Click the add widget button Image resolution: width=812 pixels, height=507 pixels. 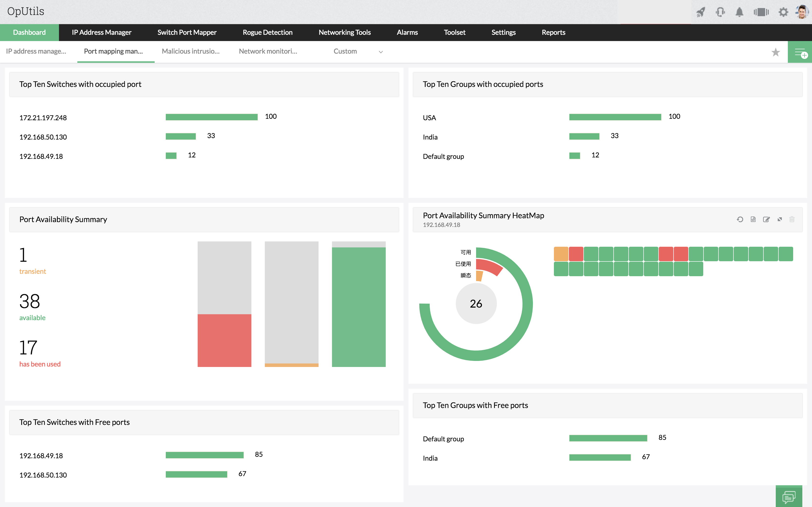[x=800, y=52]
